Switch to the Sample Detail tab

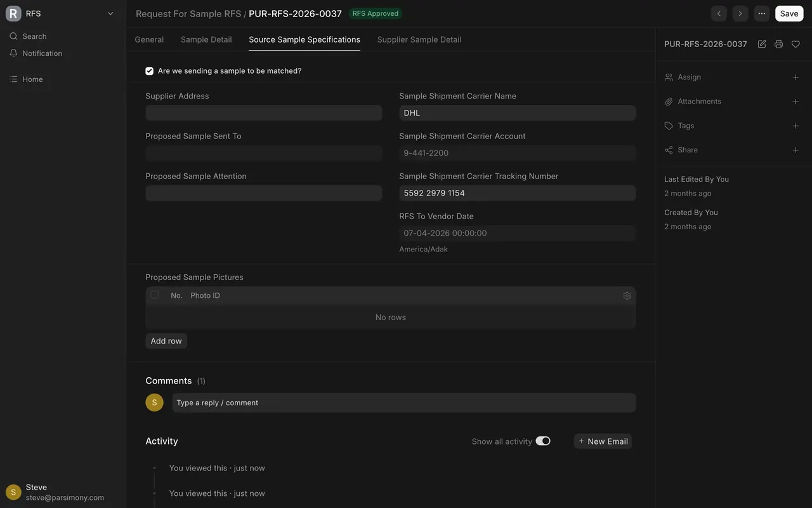[x=206, y=39]
